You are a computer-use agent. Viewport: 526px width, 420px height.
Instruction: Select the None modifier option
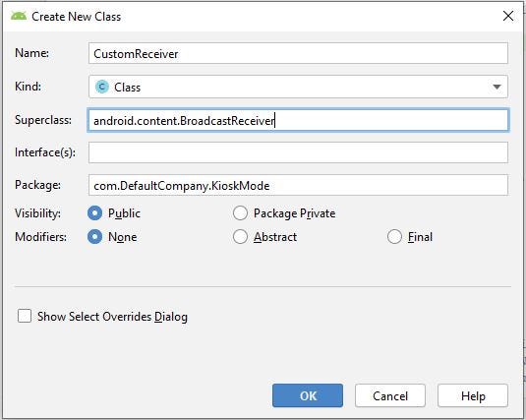94,237
